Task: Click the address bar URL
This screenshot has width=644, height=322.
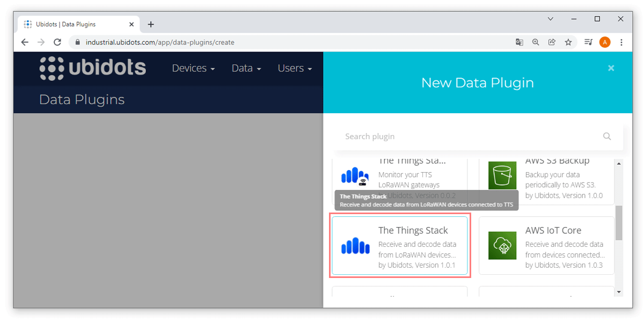Action: [160, 42]
